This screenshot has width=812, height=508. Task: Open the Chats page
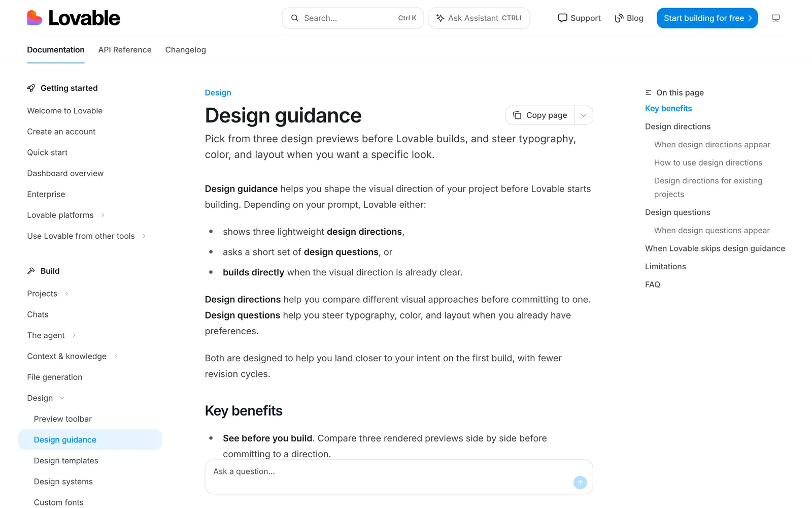click(38, 314)
